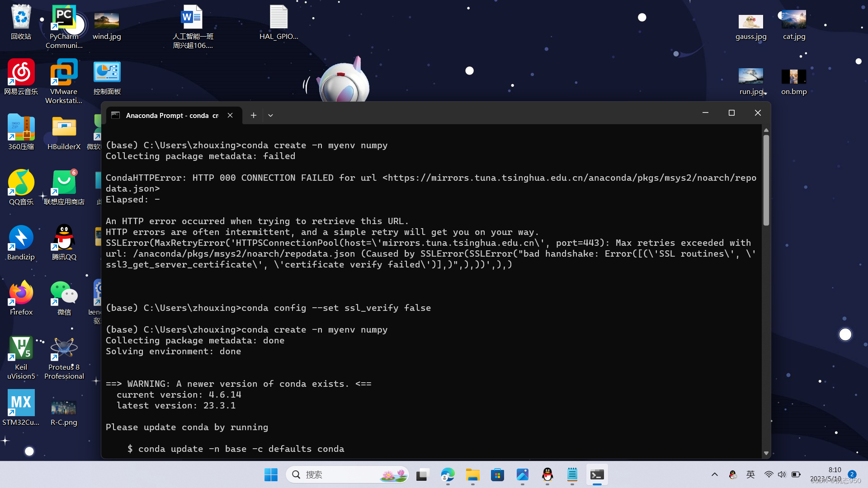This screenshot has width=868, height=488.
Task: Close the Anaconda Prompt tab
Action: tap(230, 115)
